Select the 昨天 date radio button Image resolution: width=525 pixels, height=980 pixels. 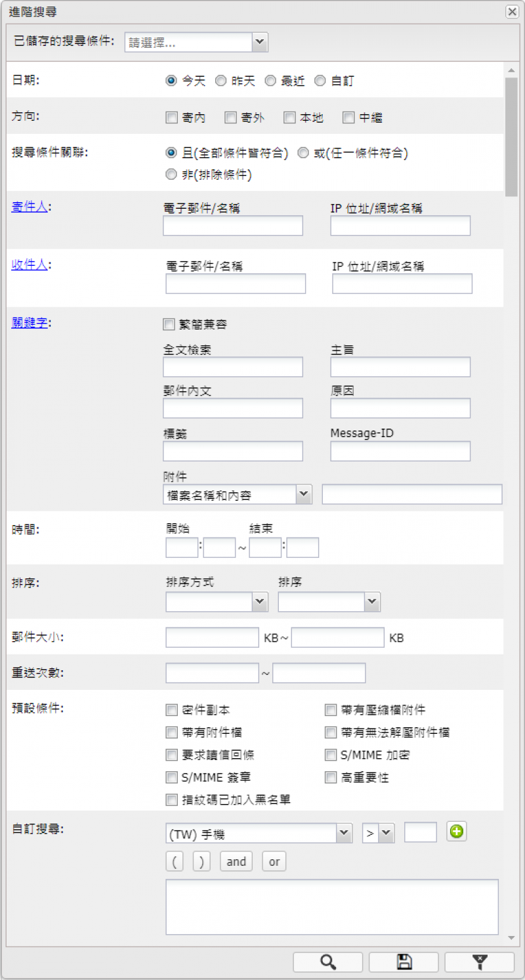coord(220,81)
